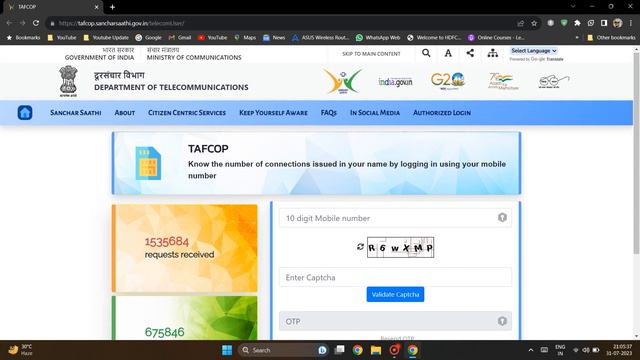
Task: Click the TAFCOP heading text
Action: point(208,149)
